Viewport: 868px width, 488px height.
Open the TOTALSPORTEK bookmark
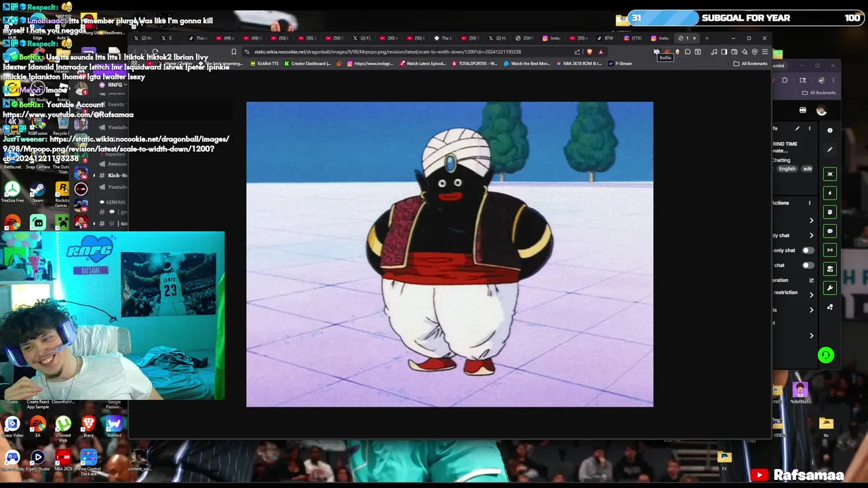[x=474, y=64]
